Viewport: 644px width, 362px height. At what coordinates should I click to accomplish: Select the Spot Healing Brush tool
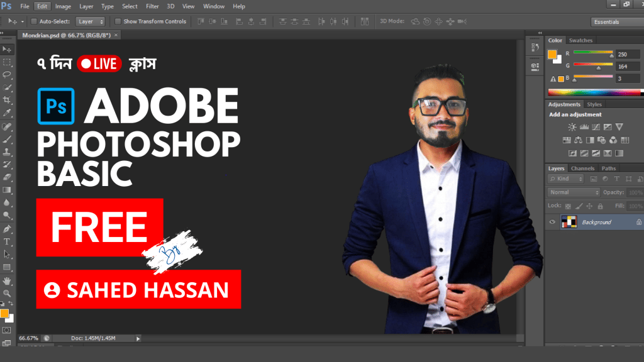(x=7, y=126)
